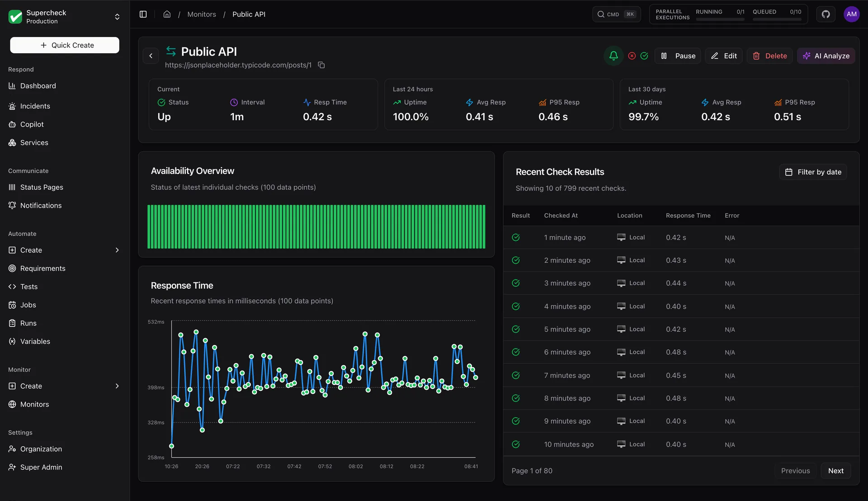
Task: Click the Quick Create button
Action: tap(65, 45)
